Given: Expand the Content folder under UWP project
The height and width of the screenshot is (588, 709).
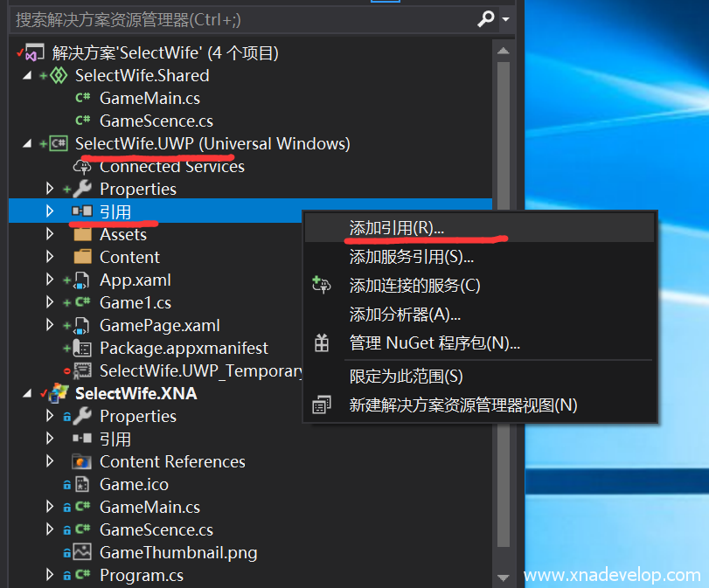Looking at the screenshot, I should coord(51,258).
